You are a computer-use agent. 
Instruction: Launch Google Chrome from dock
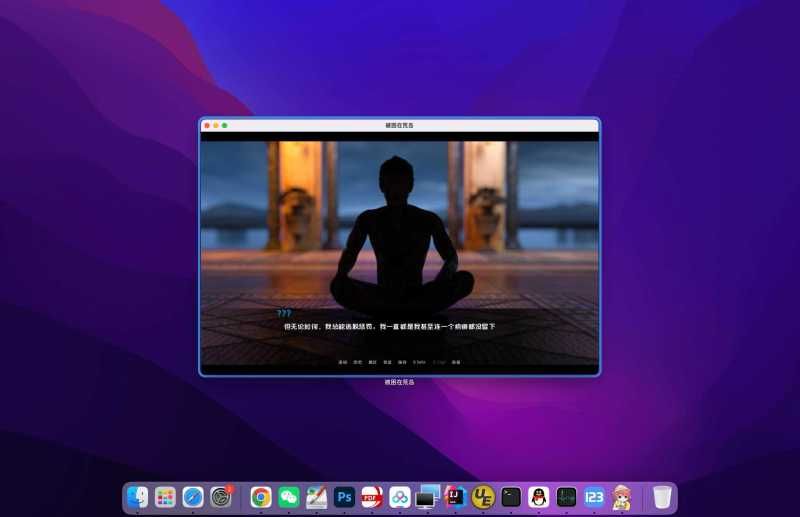[x=261, y=497]
